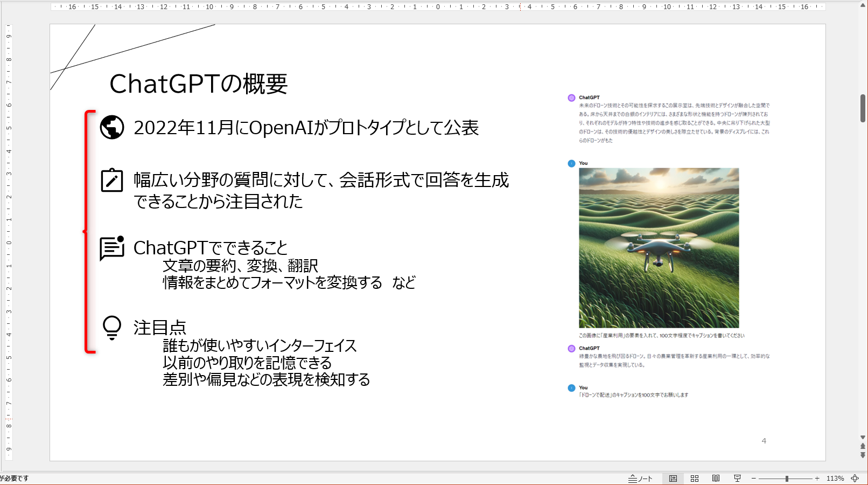
Task: Open the zoom dialog by clicking 113%
Action: [834, 478]
